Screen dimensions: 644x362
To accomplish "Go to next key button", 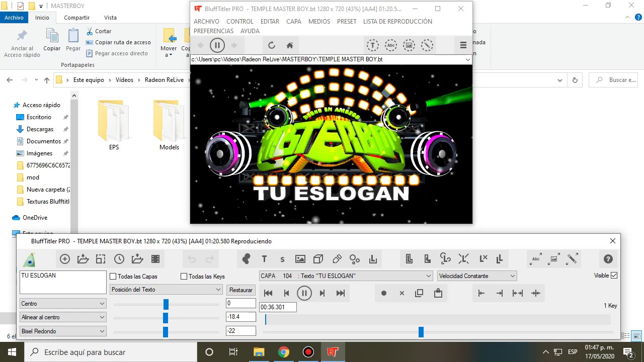I will 323,293.
